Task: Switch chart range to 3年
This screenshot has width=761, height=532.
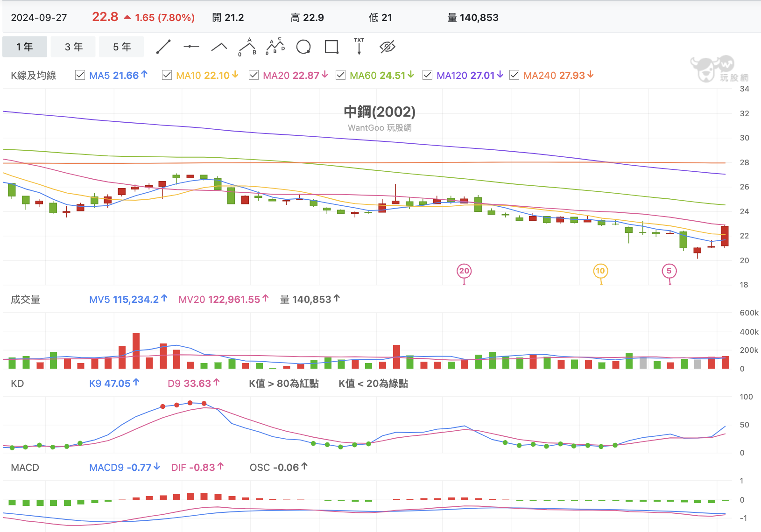Action: tap(73, 47)
